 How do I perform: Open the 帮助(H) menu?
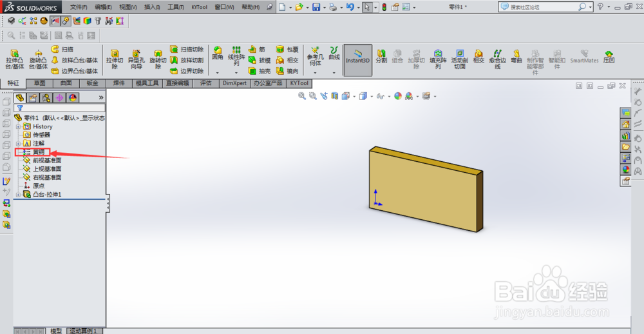pos(251,7)
